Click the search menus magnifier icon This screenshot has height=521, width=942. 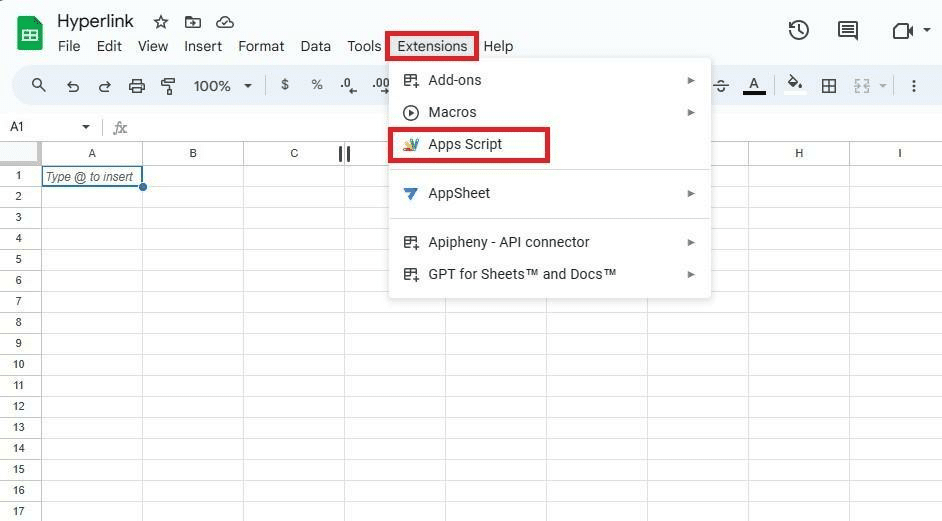point(38,85)
